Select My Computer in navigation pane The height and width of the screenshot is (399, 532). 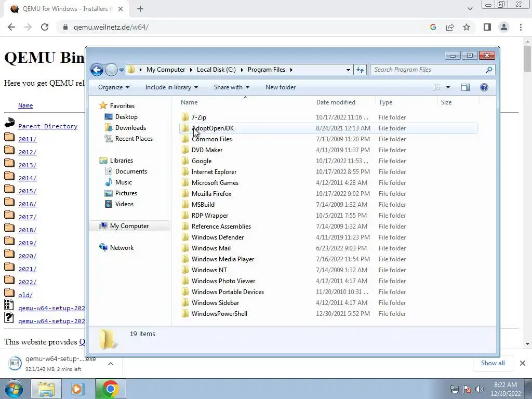point(129,226)
